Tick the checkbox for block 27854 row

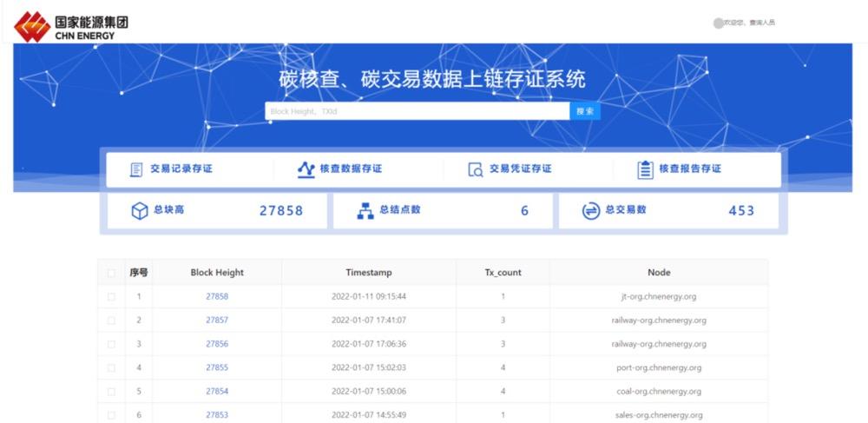pos(111,392)
